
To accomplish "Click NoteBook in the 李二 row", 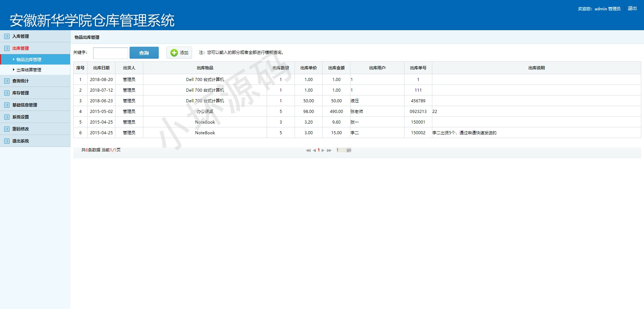I will pyautogui.click(x=205, y=133).
